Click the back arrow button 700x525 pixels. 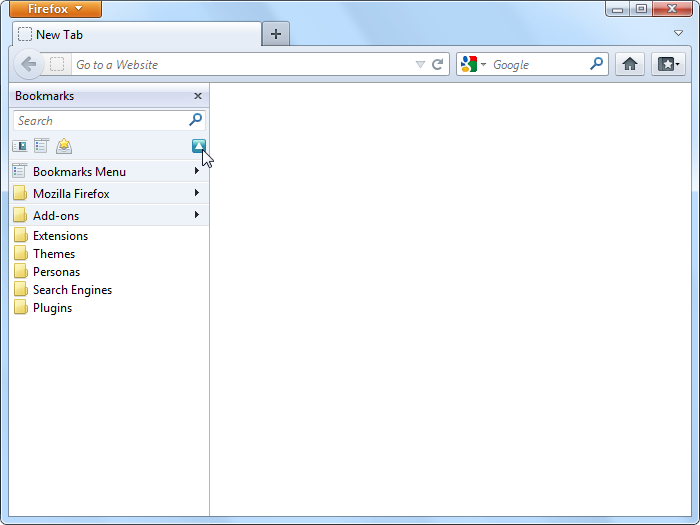(28, 64)
